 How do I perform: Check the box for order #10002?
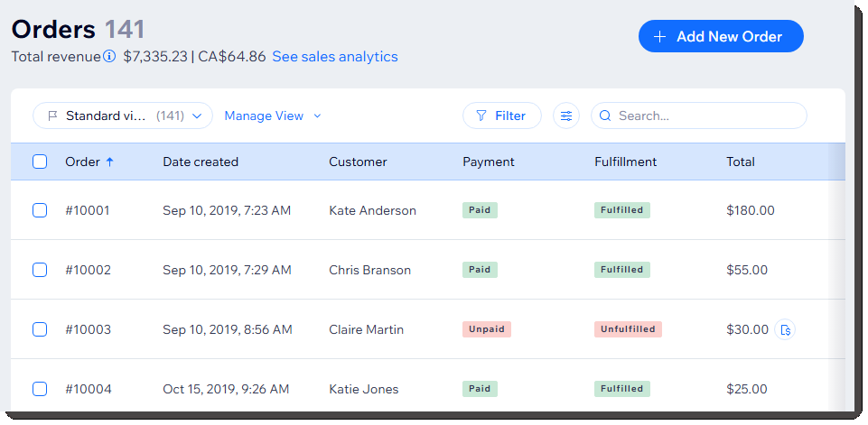pos(40,270)
